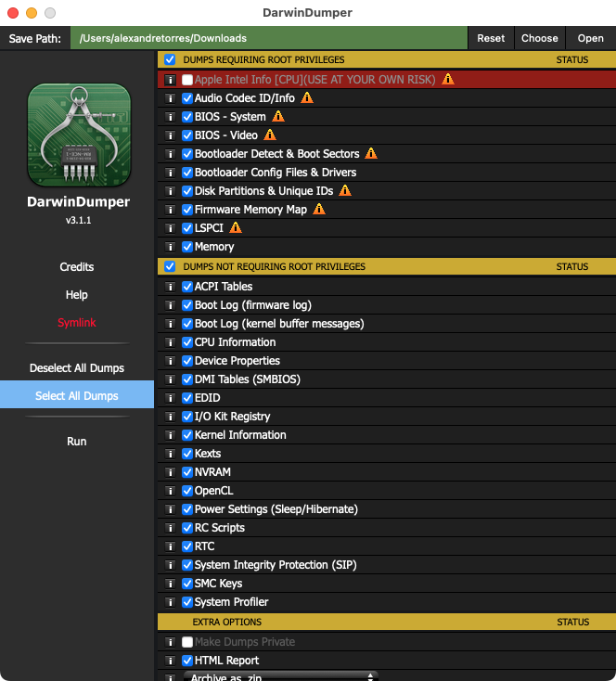Open the Credits page
Viewport: 616px width, 681px height.
77,266
